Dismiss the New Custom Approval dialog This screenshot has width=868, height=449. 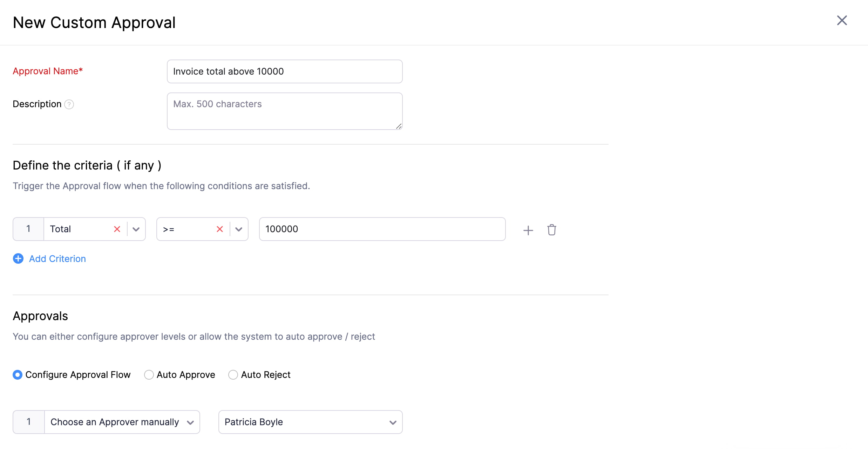point(842,20)
